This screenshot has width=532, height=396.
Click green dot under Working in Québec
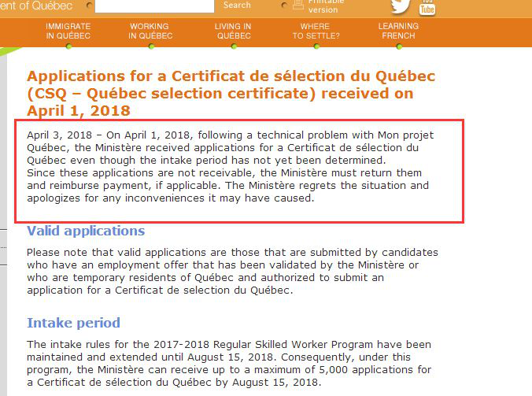[151, 46]
